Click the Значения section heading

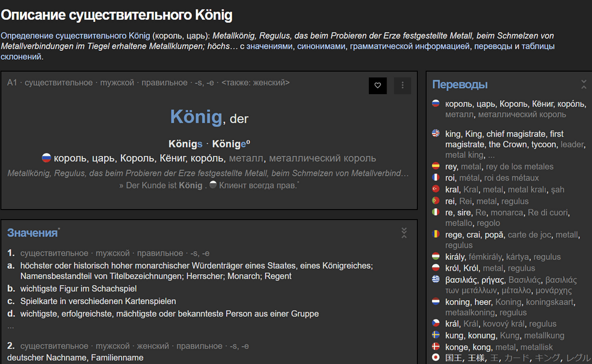click(x=33, y=233)
